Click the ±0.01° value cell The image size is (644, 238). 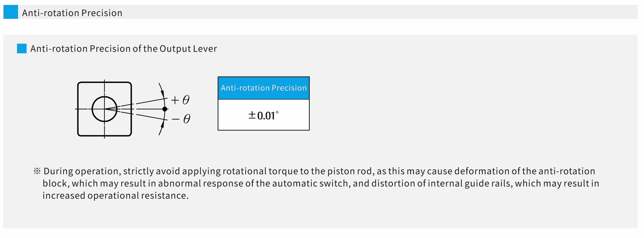(x=264, y=116)
